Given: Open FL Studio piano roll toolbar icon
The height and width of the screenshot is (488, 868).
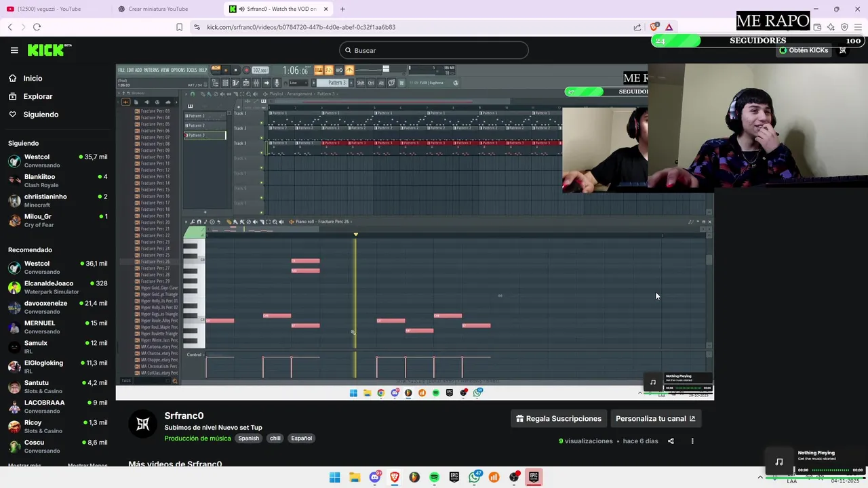Looking at the screenshot, I should click(235, 83).
